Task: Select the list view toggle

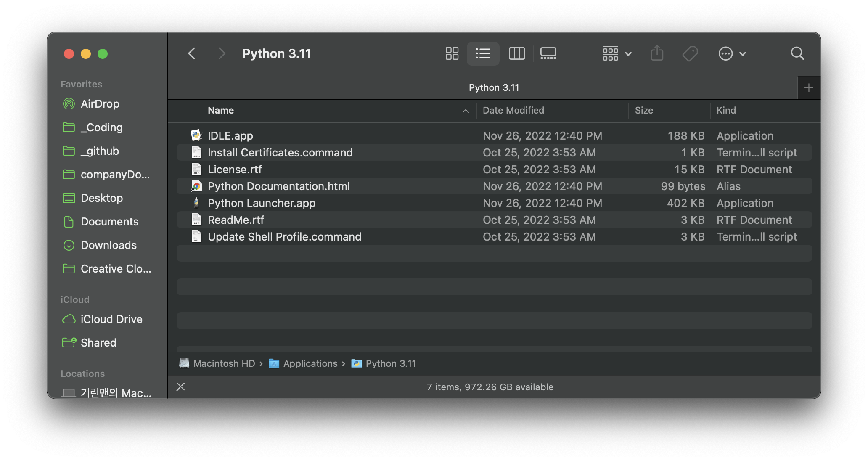Action: (x=483, y=53)
